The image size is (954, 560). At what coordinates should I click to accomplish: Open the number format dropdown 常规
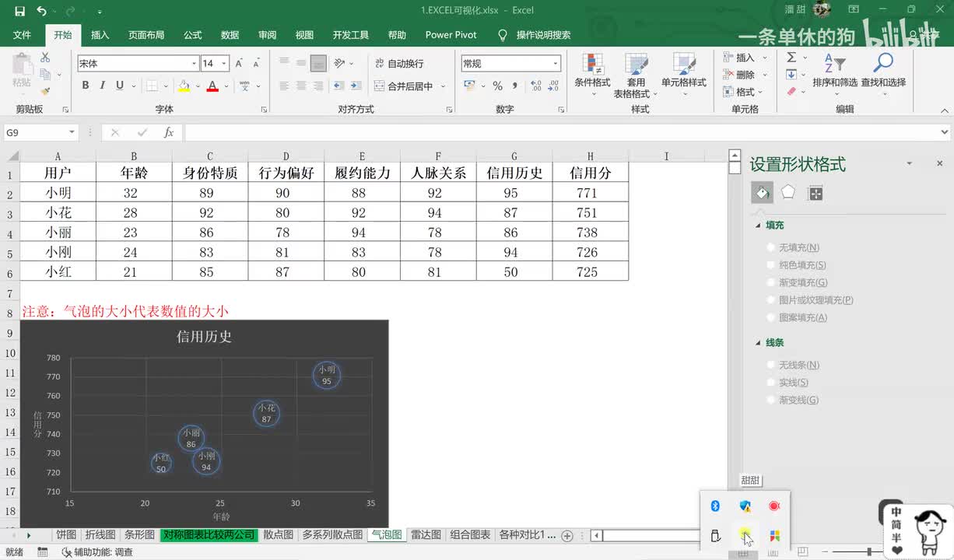pyautogui.click(x=556, y=63)
